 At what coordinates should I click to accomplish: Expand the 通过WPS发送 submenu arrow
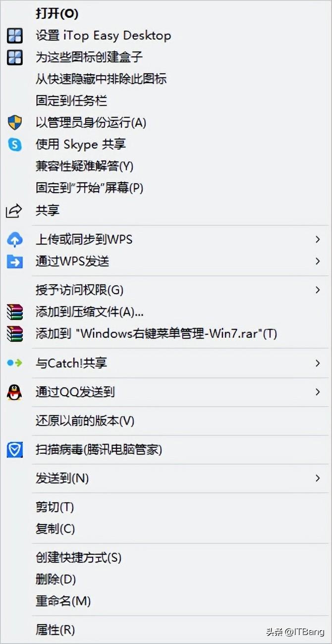318,261
